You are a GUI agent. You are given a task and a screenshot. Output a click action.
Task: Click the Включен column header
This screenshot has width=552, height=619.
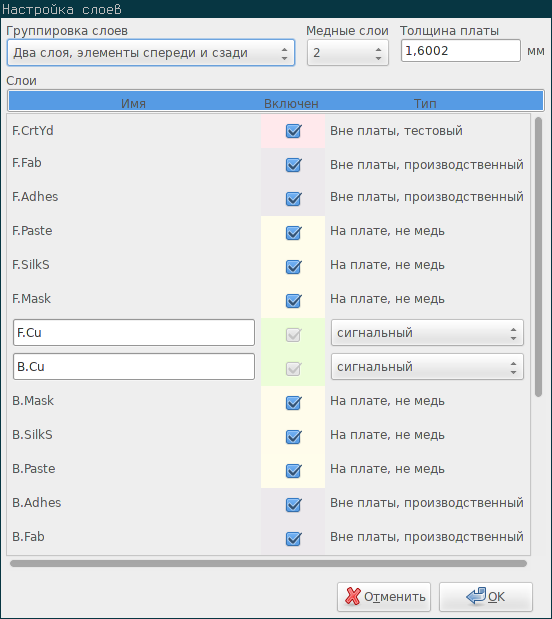[x=291, y=103]
